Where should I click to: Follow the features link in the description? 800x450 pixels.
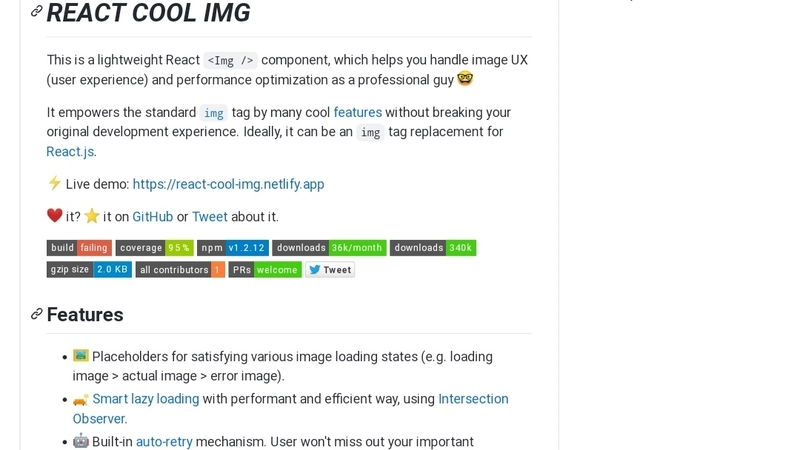(x=358, y=112)
